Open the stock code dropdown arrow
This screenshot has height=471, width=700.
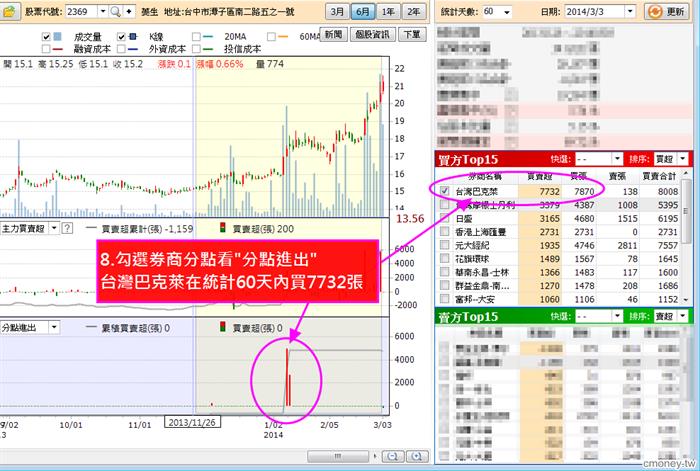pos(103,11)
